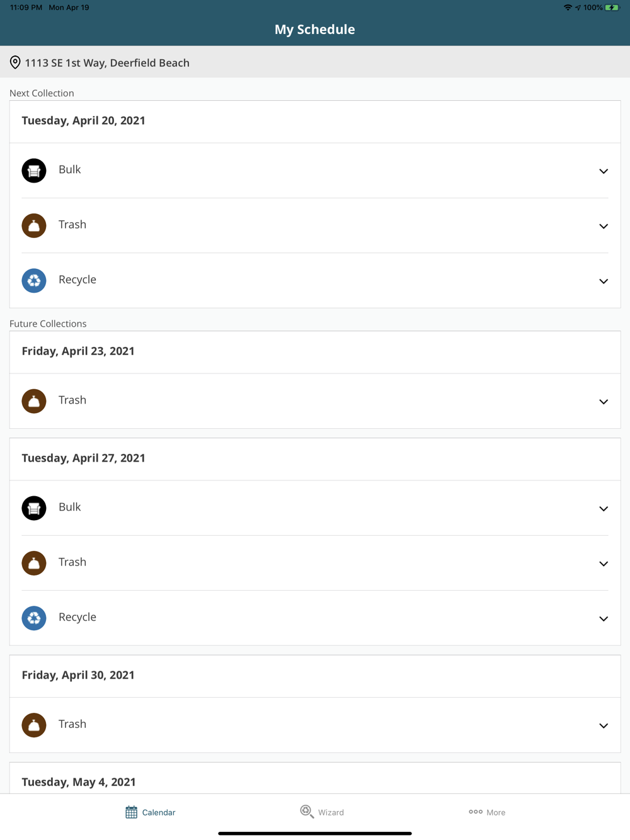Click Trash icon under Friday, April 30
Viewport: 630px width, 840px height.
point(34,725)
